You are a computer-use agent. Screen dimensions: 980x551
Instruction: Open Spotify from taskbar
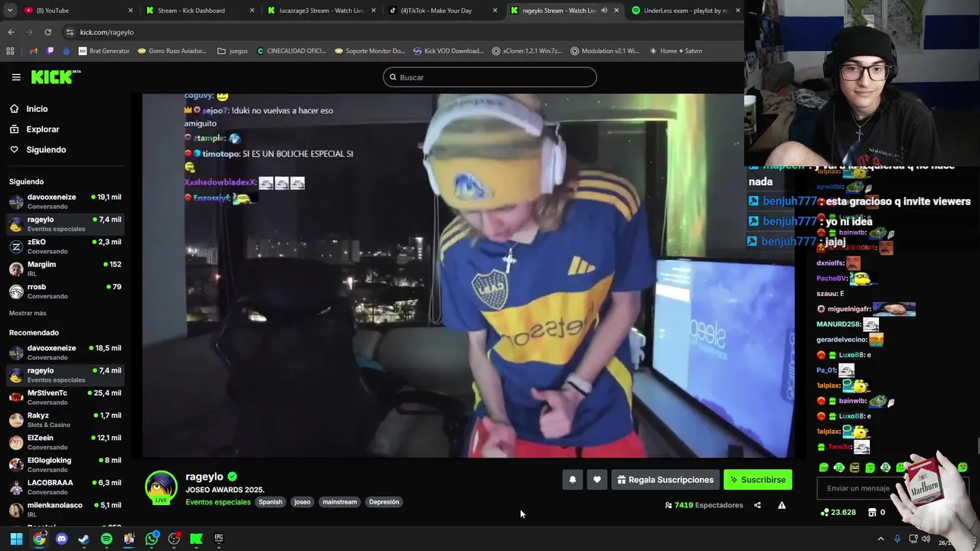pos(106,539)
